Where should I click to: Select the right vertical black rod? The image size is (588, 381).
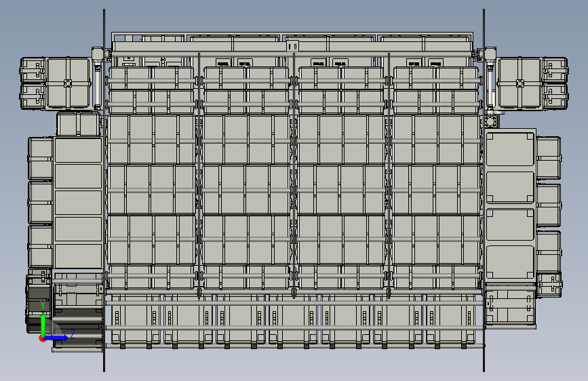click(x=484, y=190)
